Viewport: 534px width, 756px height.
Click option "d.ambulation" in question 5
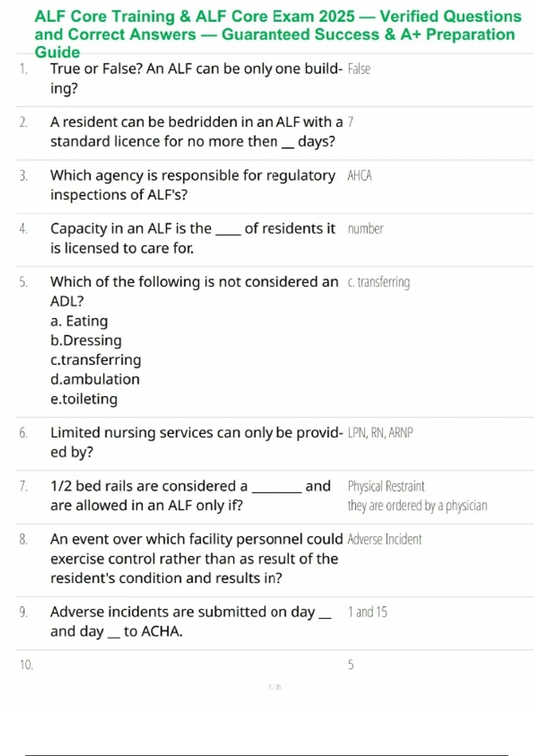pos(95,379)
